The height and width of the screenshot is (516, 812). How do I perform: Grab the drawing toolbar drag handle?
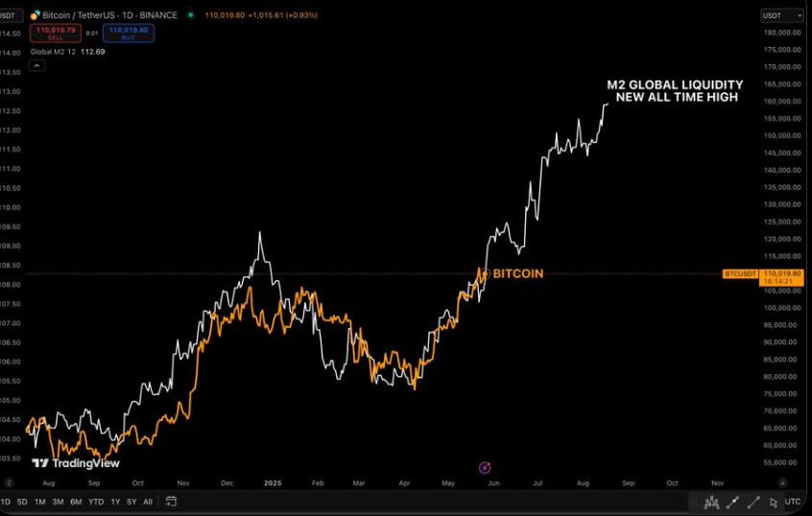pos(694,502)
